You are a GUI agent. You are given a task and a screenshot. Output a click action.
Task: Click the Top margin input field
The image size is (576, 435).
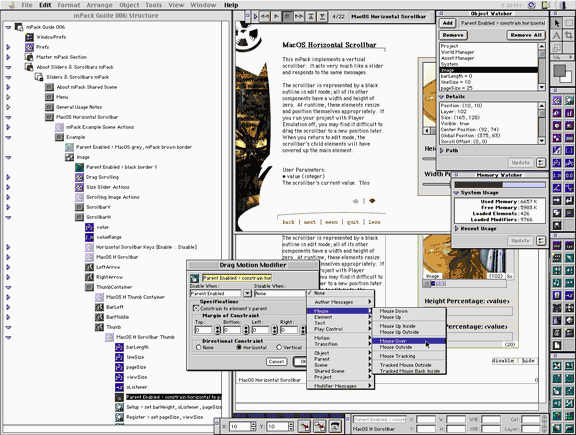[204, 330]
